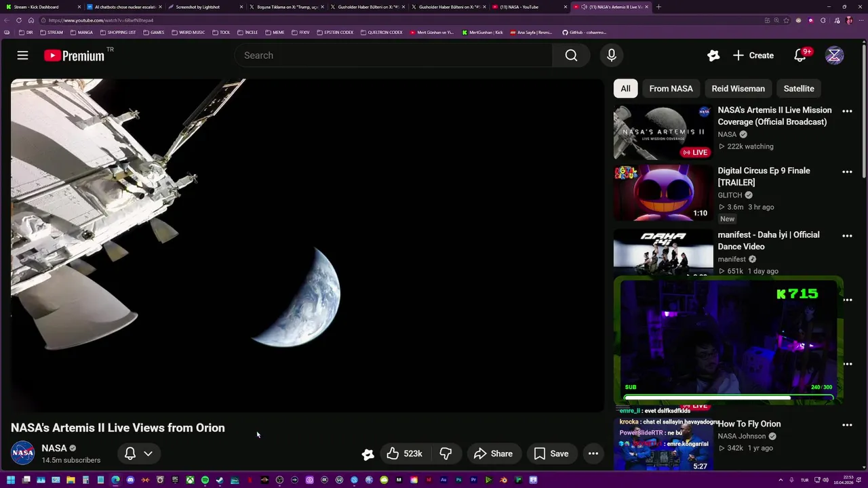Image resolution: width=868 pixels, height=488 pixels.
Task: Open a new browser tab
Action: pyautogui.click(x=658, y=7)
